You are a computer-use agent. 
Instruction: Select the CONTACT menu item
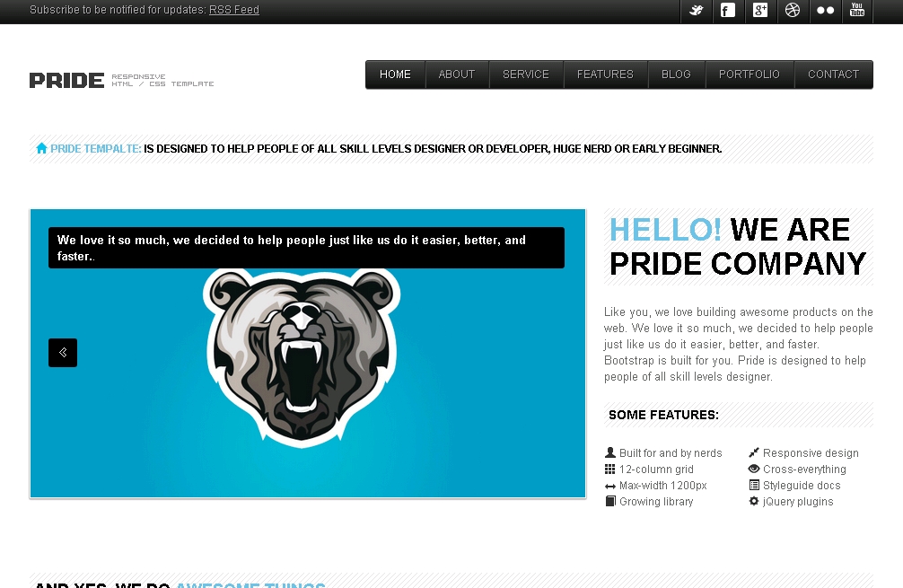coord(833,75)
